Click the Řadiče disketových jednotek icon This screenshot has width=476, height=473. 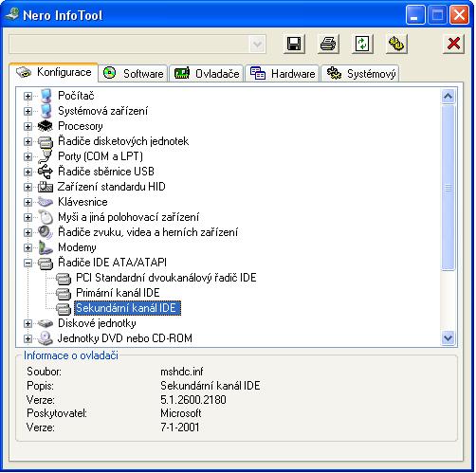pos(46,141)
